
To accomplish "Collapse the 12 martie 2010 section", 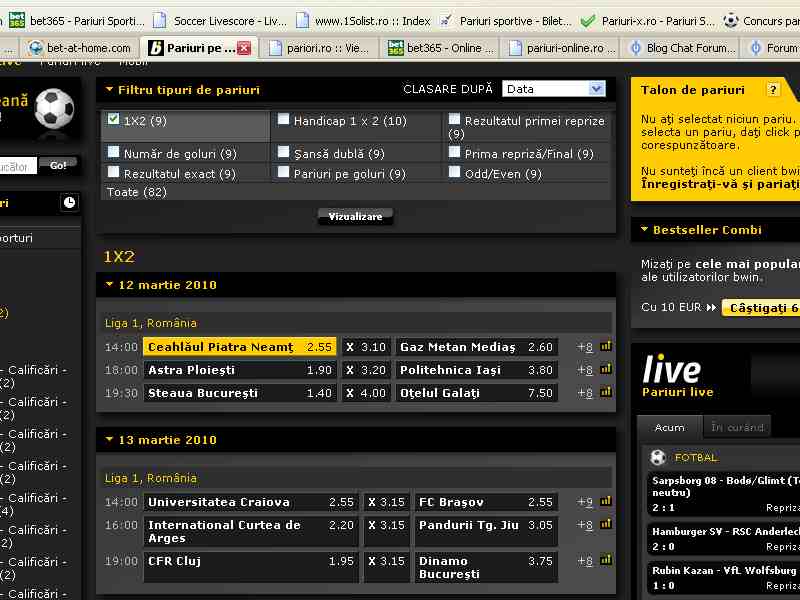I will 109,284.
